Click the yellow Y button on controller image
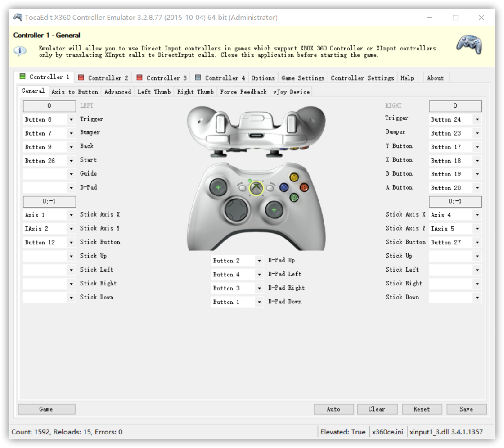The image size is (504, 448). tap(294, 177)
